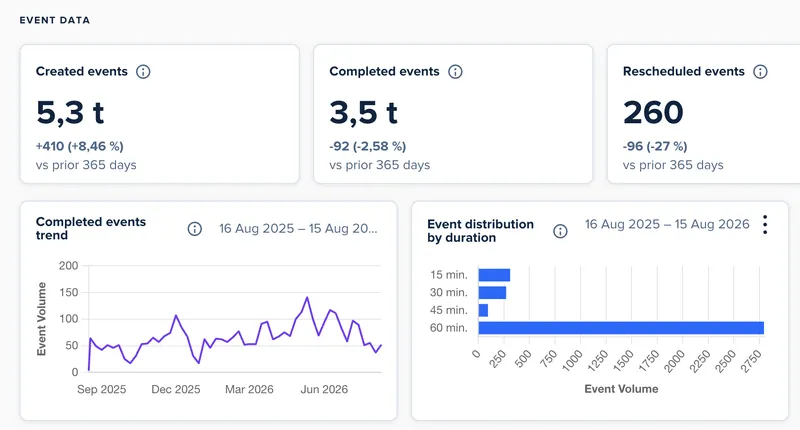800x430 pixels.
Task: Click the Completed events value 3,5 t
Action: pyautogui.click(x=363, y=112)
